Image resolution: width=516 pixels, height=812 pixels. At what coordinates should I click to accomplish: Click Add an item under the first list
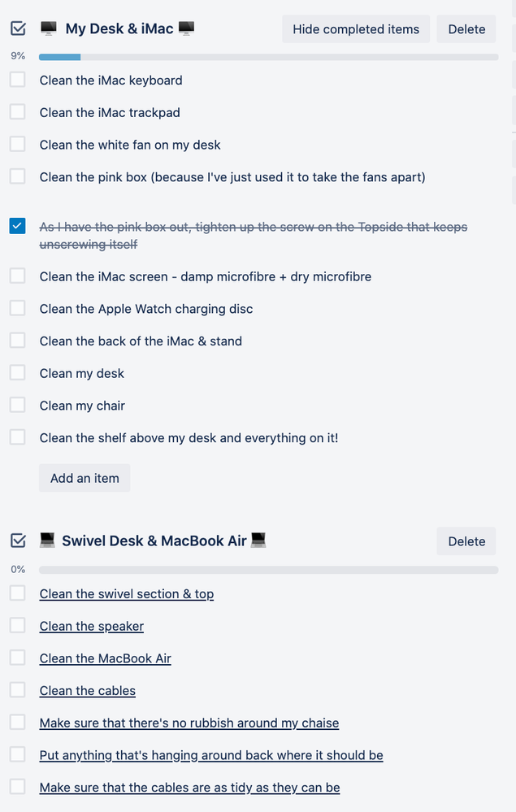point(84,478)
